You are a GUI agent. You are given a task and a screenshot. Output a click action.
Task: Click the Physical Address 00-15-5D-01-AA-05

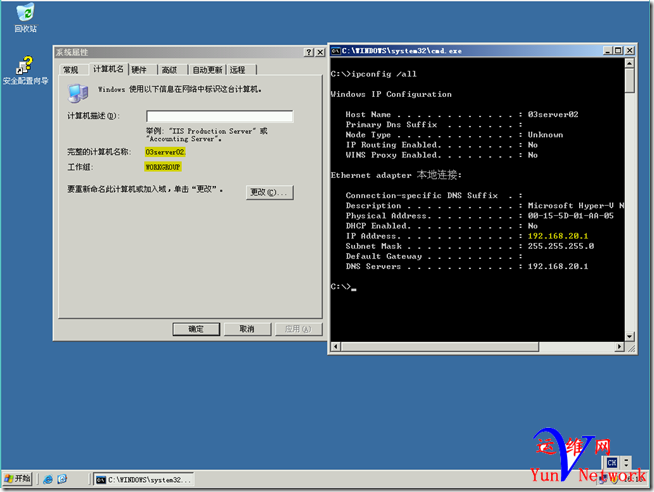click(x=571, y=216)
